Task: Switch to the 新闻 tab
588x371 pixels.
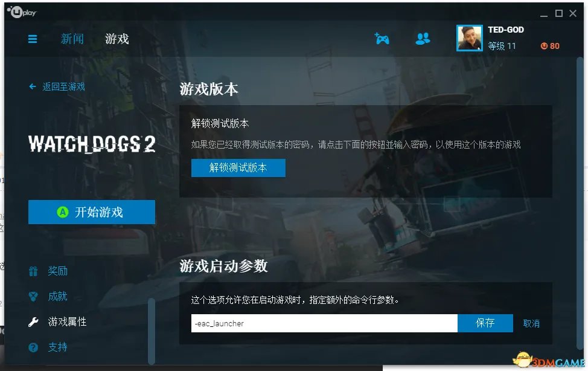Action: pyautogui.click(x=72, y=39)
